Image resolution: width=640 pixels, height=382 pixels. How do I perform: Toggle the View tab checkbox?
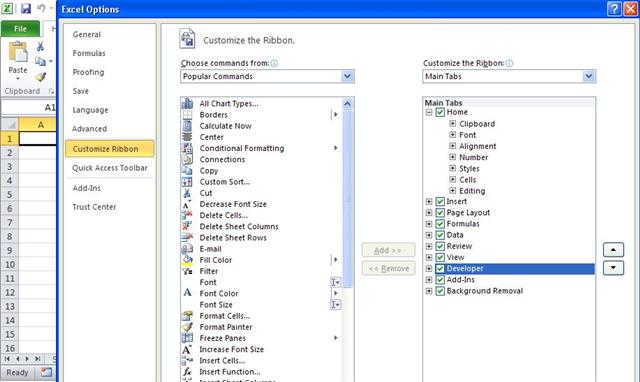point(440,258)
